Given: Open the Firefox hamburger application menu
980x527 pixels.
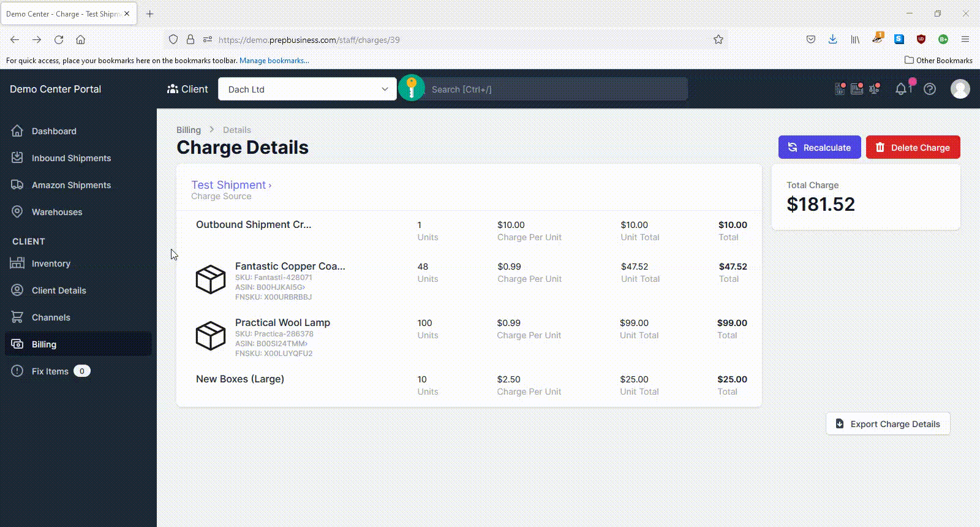Looking at the screenshot, I should [x=965, y=40].
